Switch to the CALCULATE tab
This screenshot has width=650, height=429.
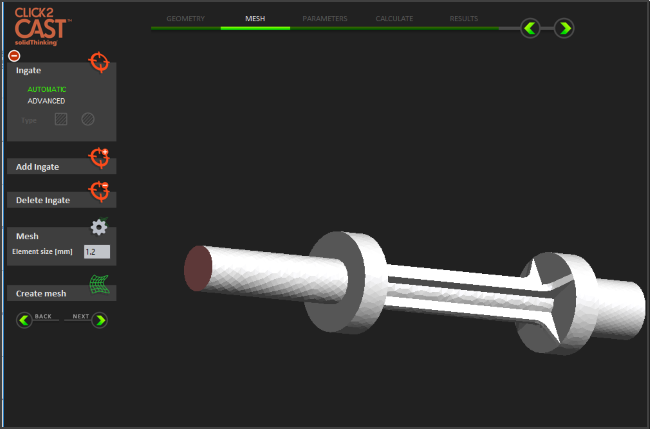point(394,19)
